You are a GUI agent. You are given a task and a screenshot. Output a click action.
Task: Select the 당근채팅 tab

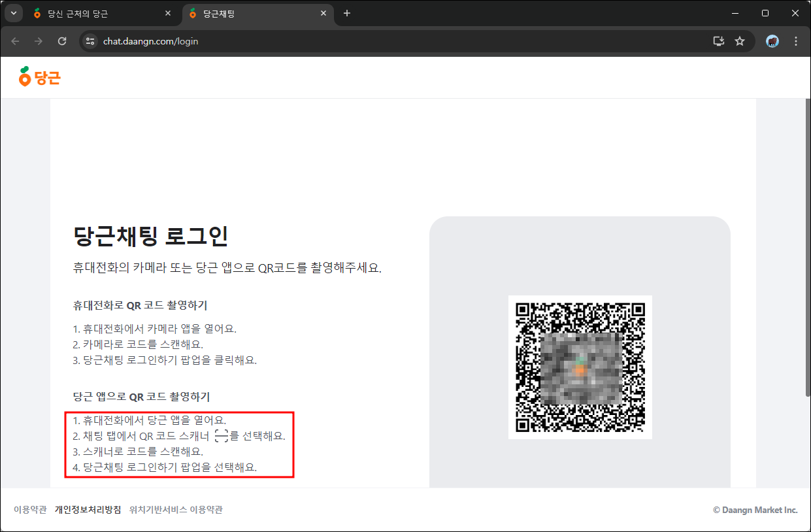point(257,13)
